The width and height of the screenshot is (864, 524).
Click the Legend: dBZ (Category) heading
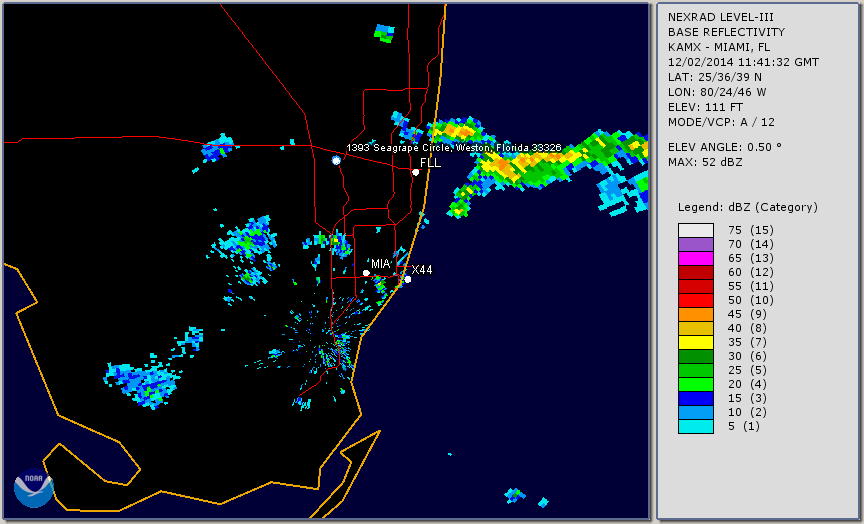coord(748,207)
